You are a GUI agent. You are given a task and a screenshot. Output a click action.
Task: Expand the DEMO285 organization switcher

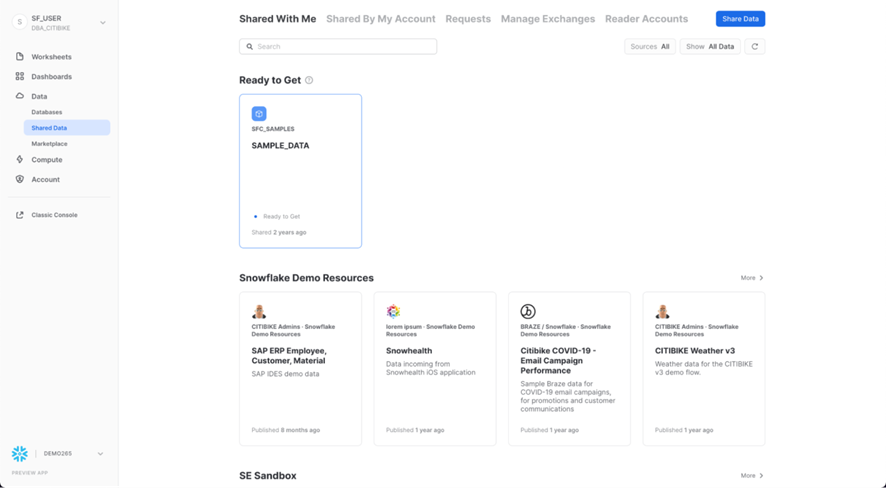(100, 454)
